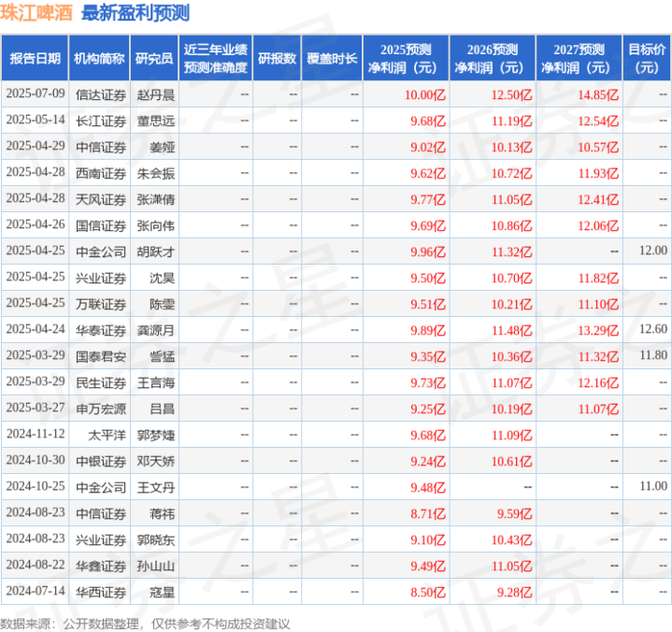Select the 国信证券 institution cell

coord(101,225)
